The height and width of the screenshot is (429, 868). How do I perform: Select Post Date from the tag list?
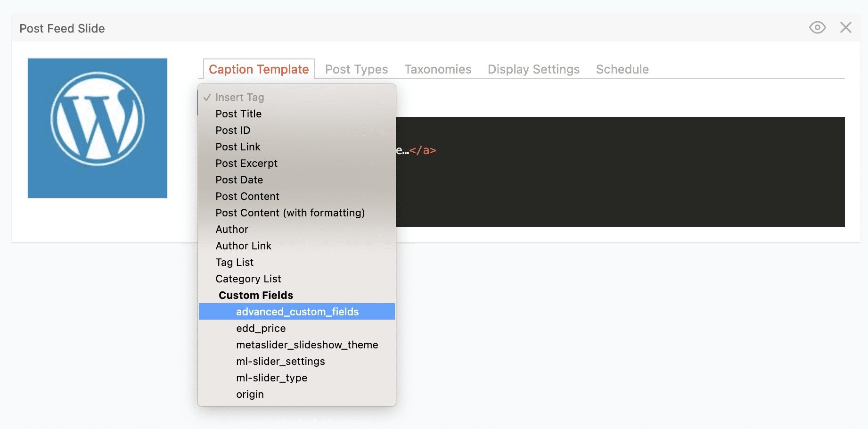click(239, 180)
